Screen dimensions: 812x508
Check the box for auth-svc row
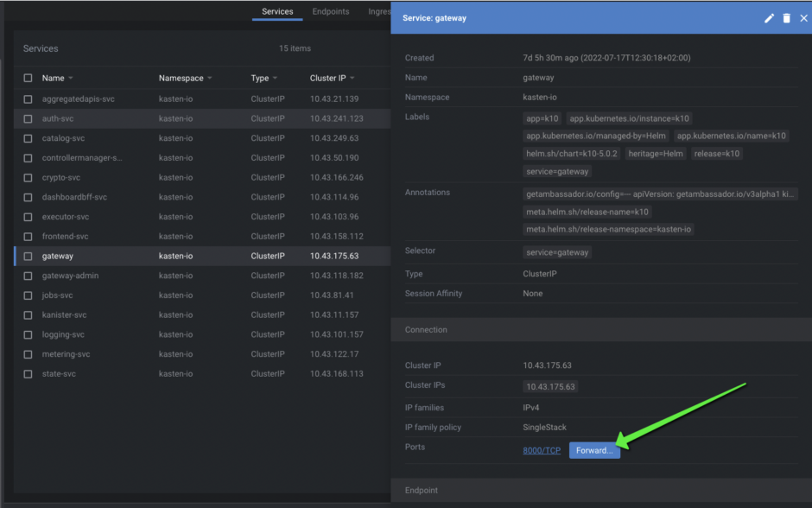click(29, 118)
